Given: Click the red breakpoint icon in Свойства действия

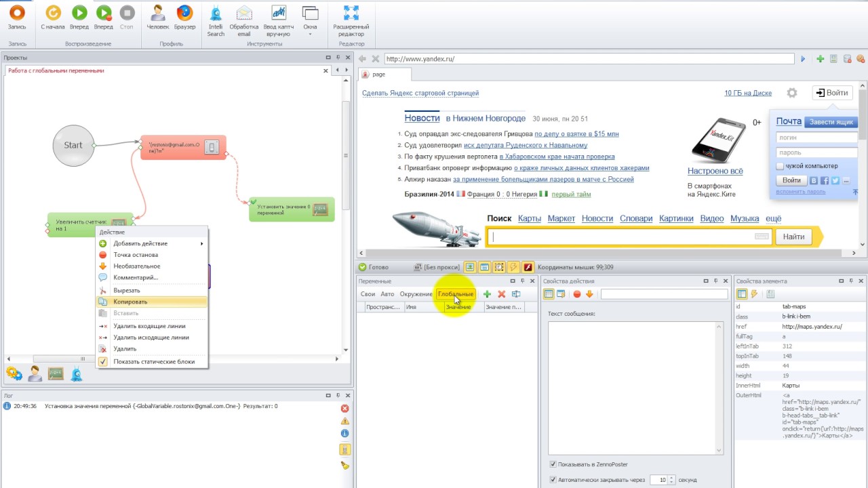Looking at the screenshot, I should pos(577,294).
